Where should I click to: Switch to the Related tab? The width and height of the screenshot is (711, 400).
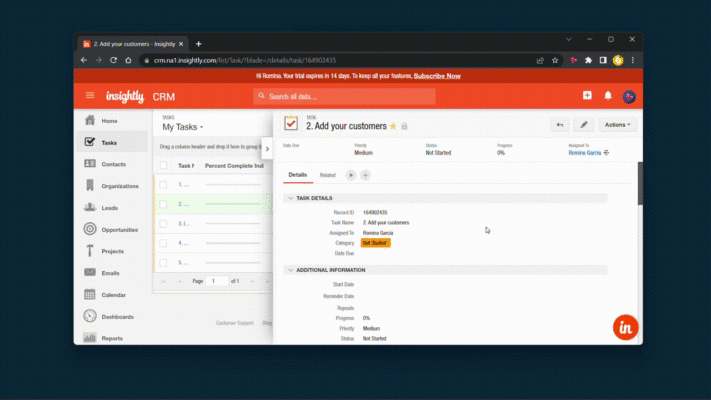(327, 175)
